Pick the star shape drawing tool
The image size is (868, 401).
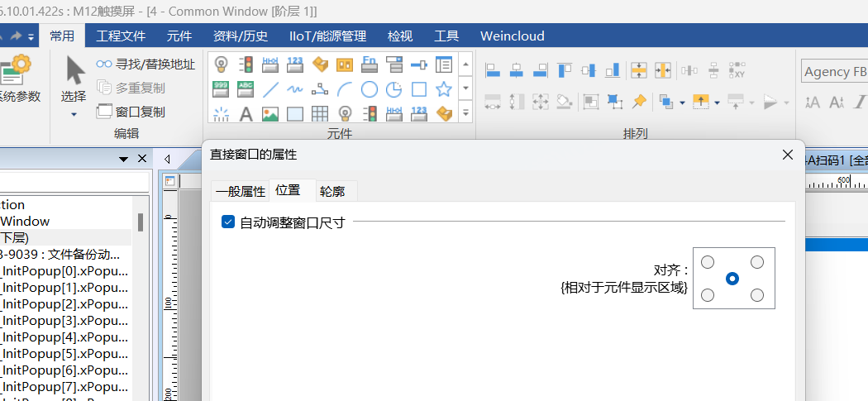click(444, 88)
